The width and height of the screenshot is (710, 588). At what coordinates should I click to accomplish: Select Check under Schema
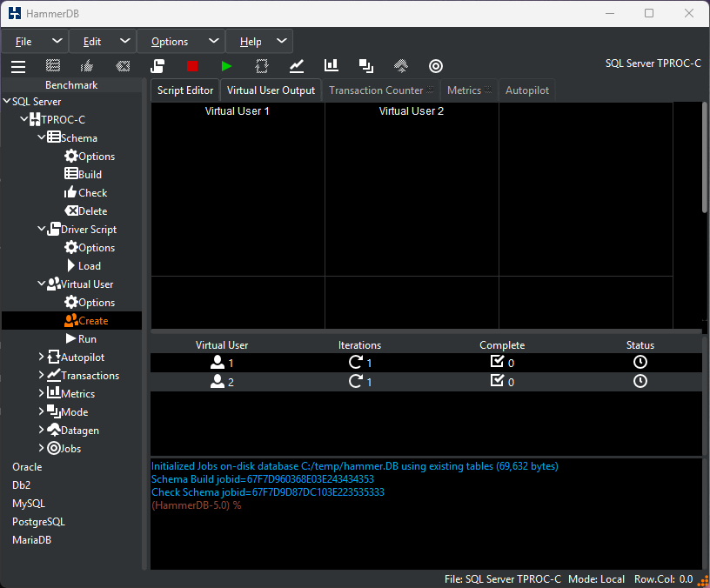(86, 193)
